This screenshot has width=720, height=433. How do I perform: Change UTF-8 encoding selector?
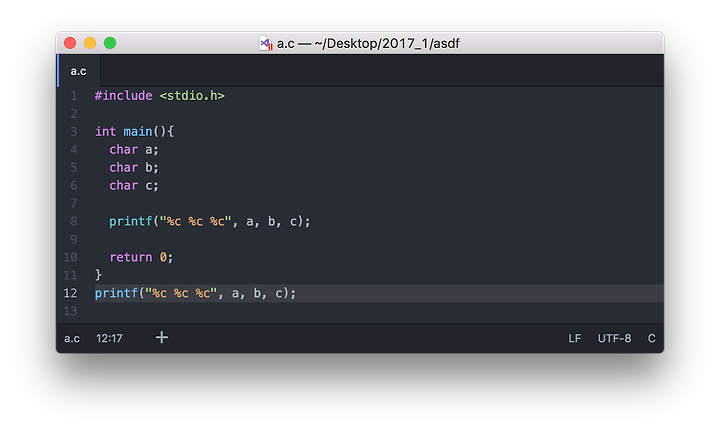tap(614, 338)
